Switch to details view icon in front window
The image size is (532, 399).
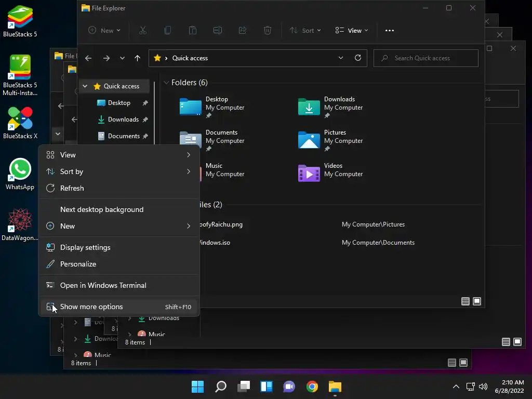click(x=465, y=301)
